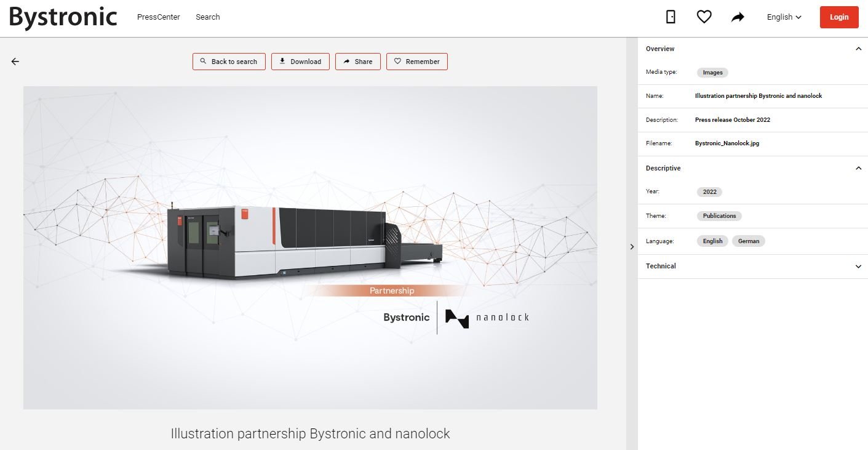Viewport: 868px width, 450px height.
Task: Click the image caption below the picture
Action: click(x=310, y=433)
